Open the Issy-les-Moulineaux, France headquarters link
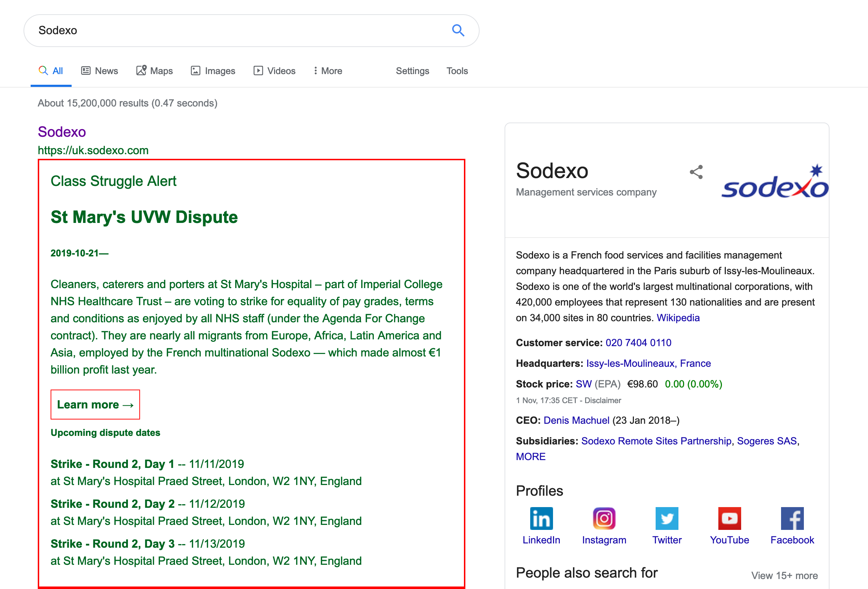 (x=649, y=363)
